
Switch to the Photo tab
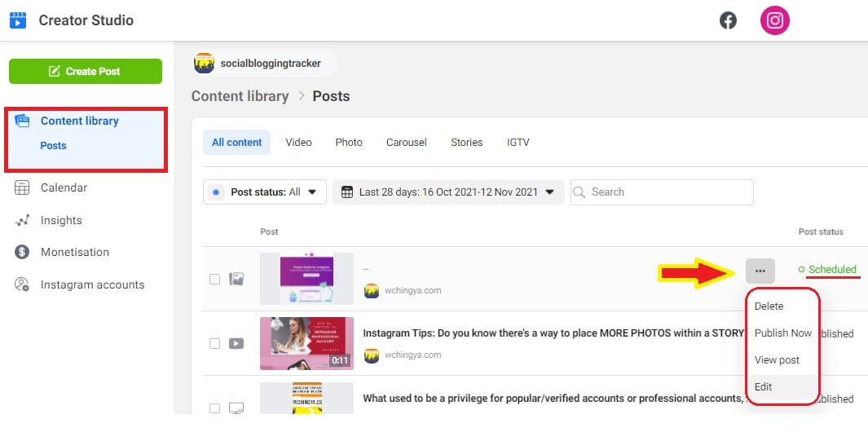pyautogui.click(x=349, y=143)
